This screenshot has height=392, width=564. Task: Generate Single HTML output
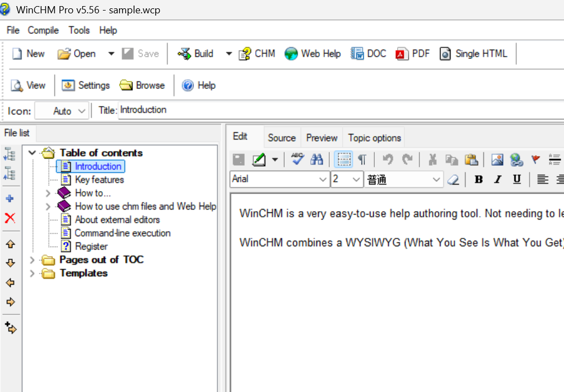473,53
